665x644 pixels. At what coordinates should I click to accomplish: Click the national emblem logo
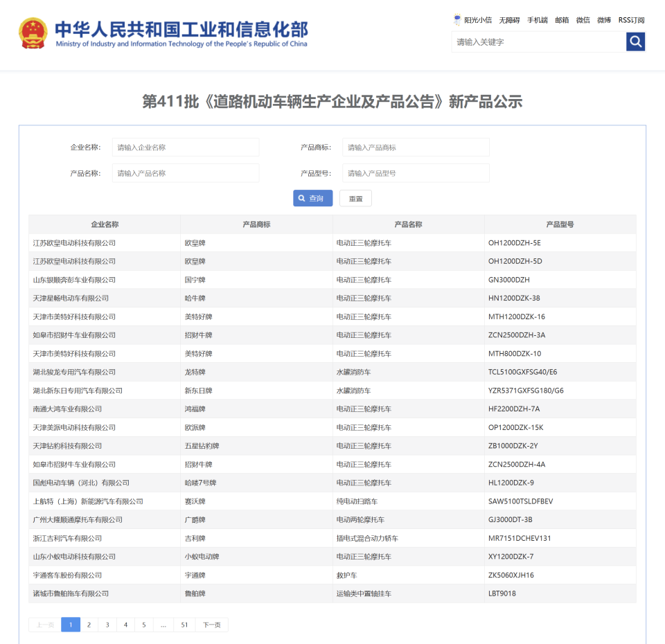[33, 33]
